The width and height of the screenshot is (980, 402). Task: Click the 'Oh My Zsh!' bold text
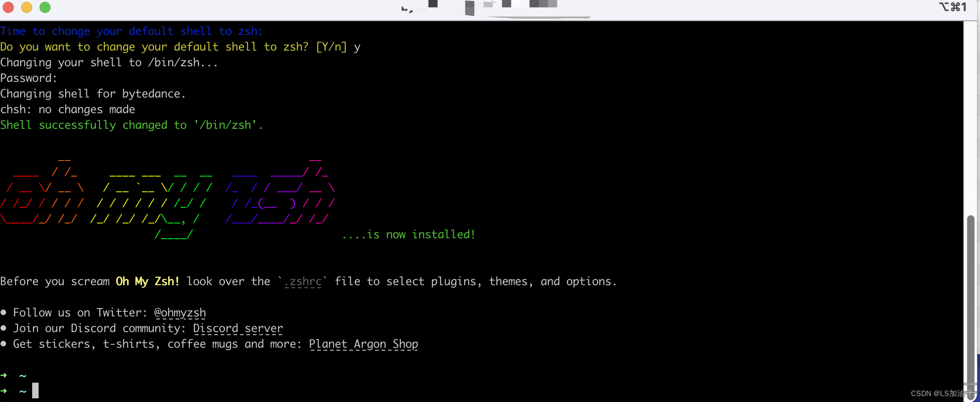[148, 281]
